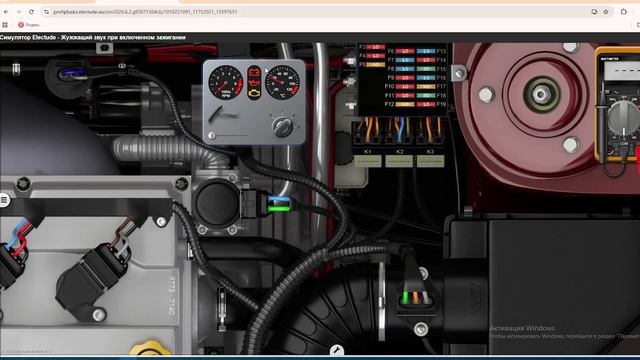The image size is (640, 360).
Task: Click relay K3 below fuse box
Action: pyautogui.click(x=430, y=161)
